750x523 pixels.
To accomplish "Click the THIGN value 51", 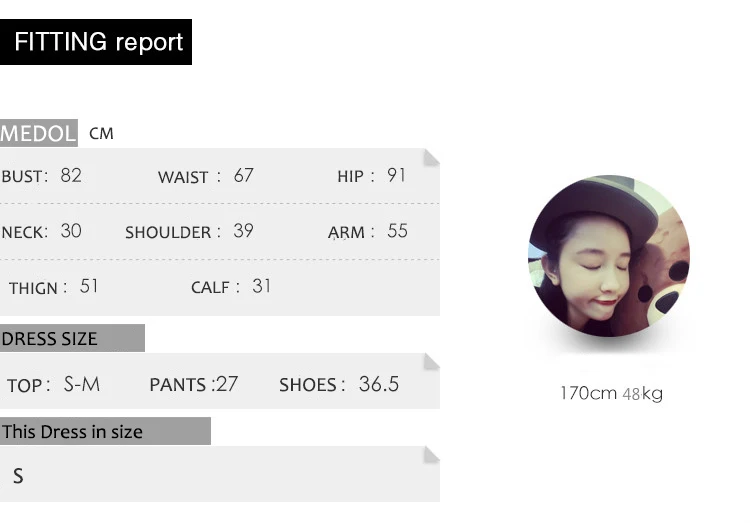I will tap(89, 287).
